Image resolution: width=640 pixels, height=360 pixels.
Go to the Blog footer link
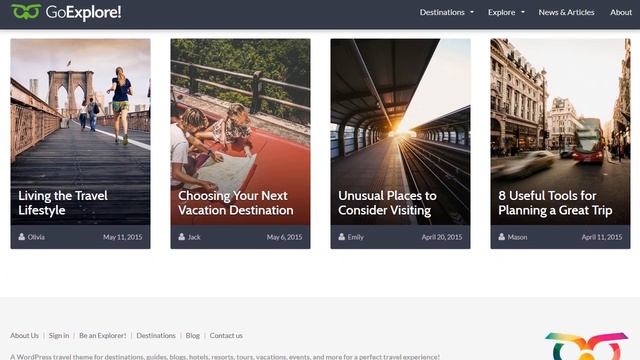click(193, 336)
